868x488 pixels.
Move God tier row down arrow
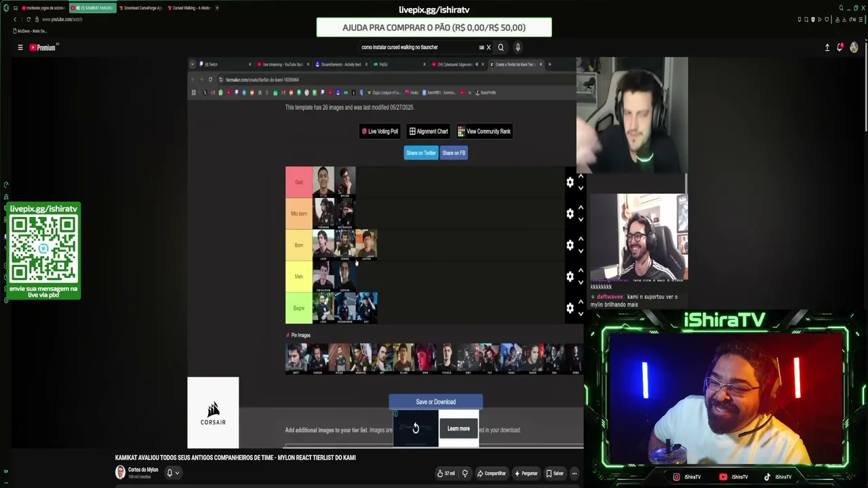[x=580, y=188]
